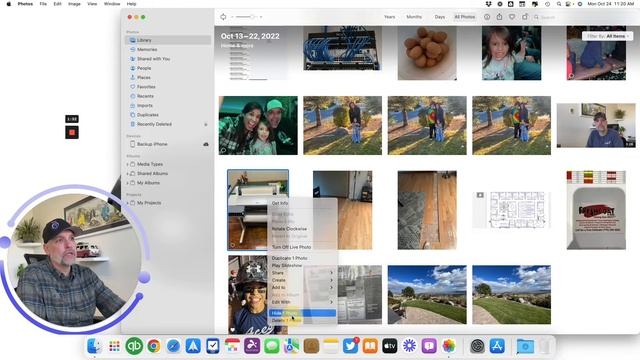Select the green-tinted family selfie thumbnail
The width and height of the screenshot is (640, 360).
258,125
